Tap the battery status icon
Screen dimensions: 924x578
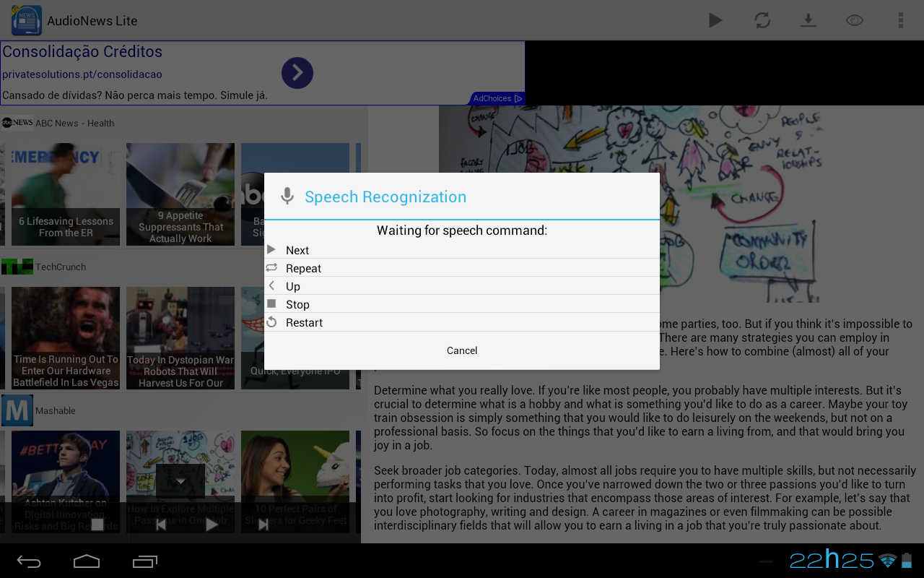point(907,561)
